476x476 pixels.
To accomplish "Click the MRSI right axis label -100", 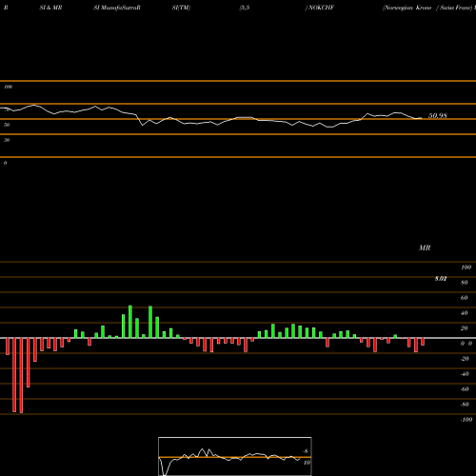I will click(466, 420).
